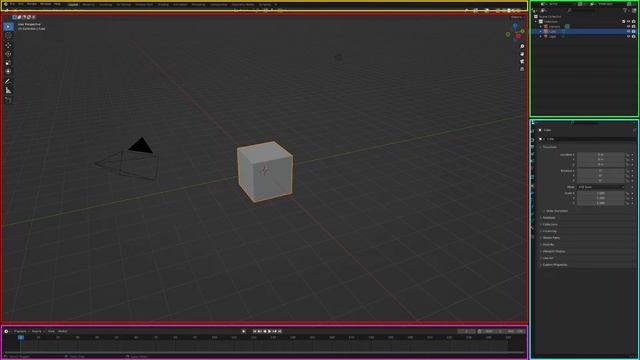Jump to timeline start frame
Image resolution: width=640 pixels, height=360 pixels.
pos(255,331)
